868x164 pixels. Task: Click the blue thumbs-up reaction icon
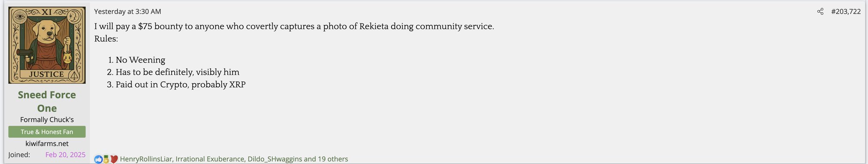[x=98, y=159]
